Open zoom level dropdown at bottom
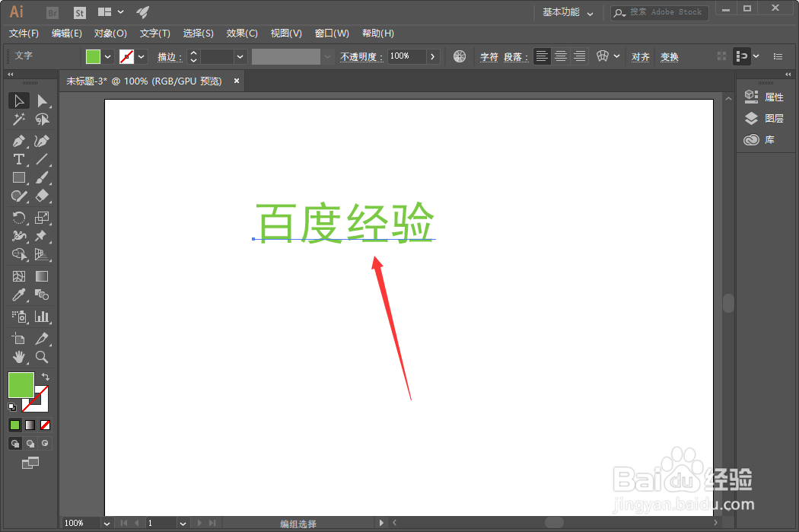This screenshot has width=799, height=532. (x=107, y=524)
